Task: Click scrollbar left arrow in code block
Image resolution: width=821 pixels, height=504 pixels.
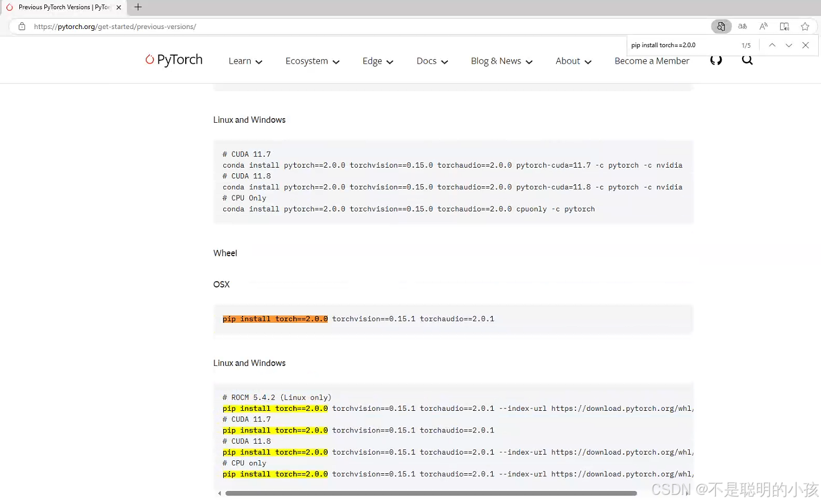Action: point(219,493)
